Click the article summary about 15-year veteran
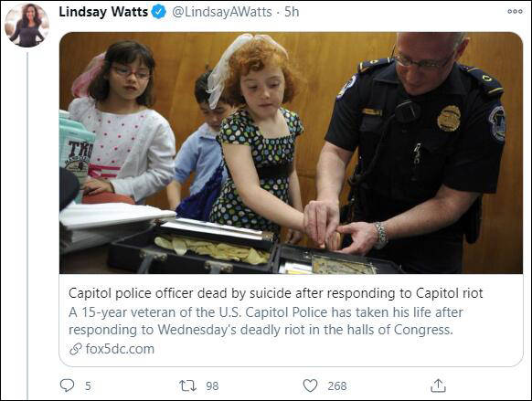The width and height of the screenshot is (532, 401). tap(266, 321)
